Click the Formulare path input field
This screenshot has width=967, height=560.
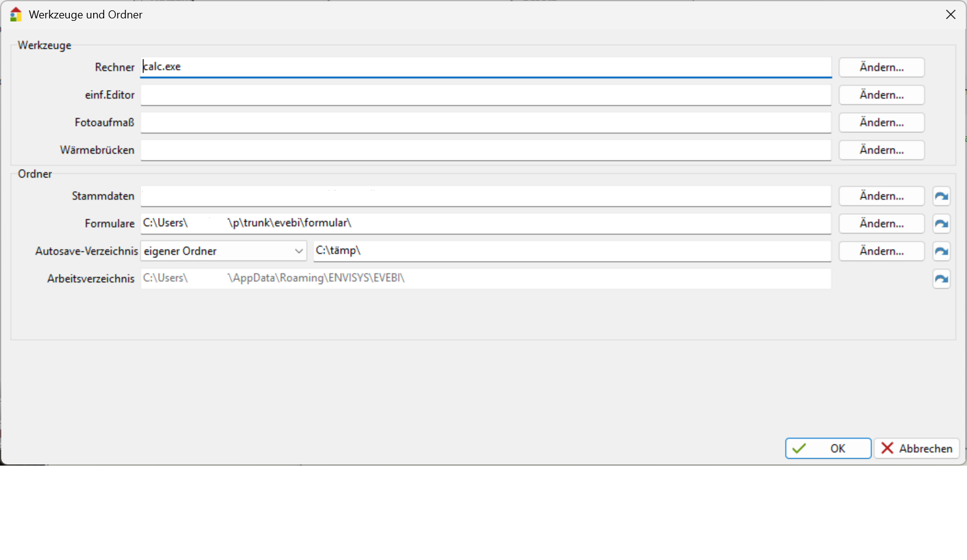(x=485, y=223)
